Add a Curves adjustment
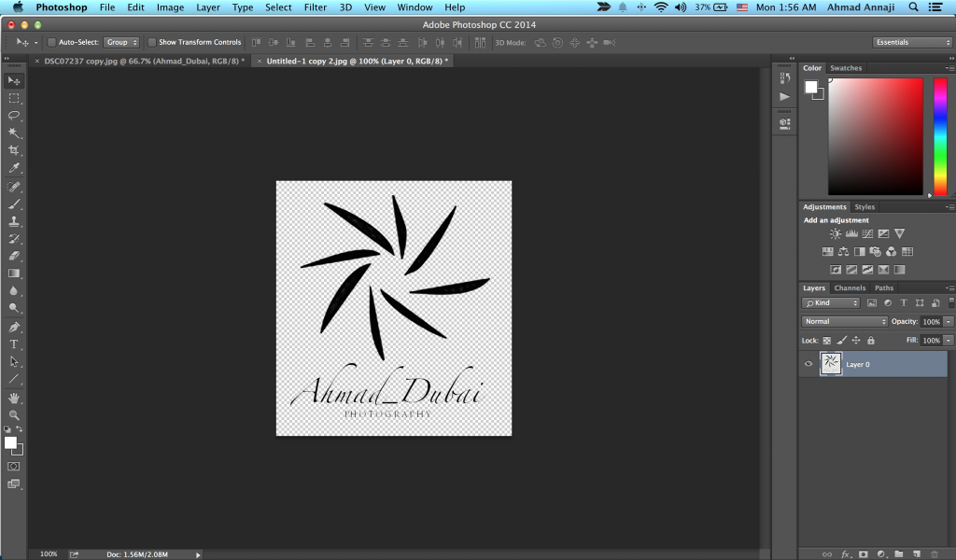The width and height of the screenshot is (956, 560). tap(867, 233)
